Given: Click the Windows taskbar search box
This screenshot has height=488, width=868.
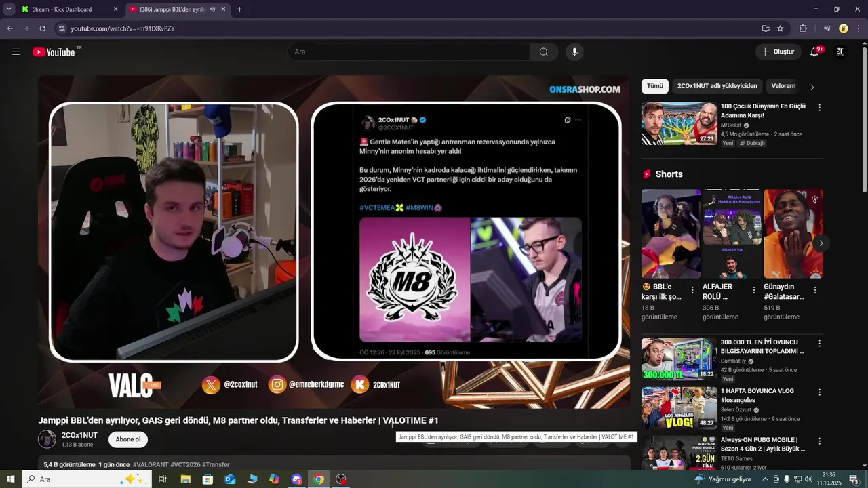Looking at the screenshot, I should (x=87, y=479).
